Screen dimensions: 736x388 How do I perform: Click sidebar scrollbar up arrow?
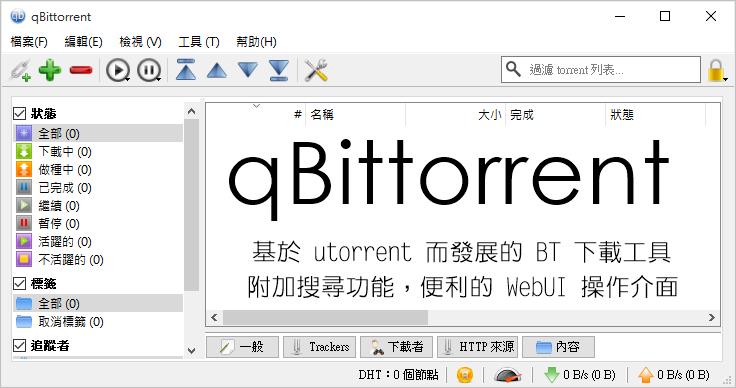pyautogui.click(x=191, y=111)
